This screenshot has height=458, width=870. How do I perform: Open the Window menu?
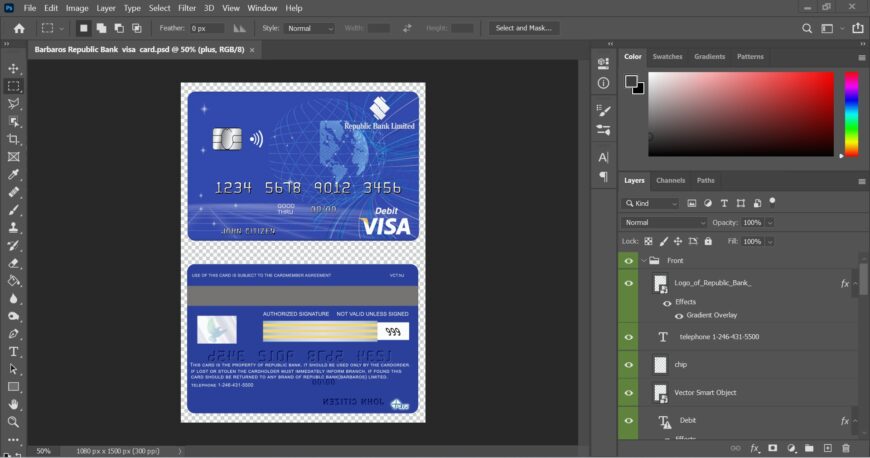coord(262,8)
